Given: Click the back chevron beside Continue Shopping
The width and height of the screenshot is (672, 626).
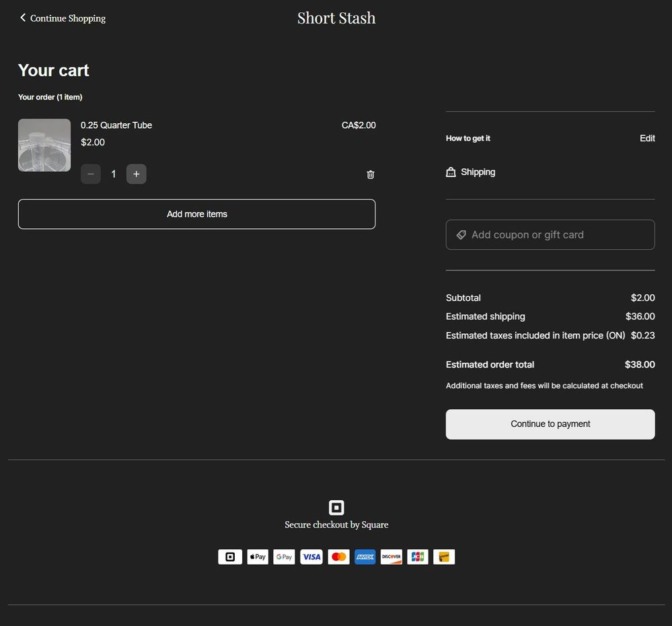Looking at the screenshot, I should click(x=23, y=18).
